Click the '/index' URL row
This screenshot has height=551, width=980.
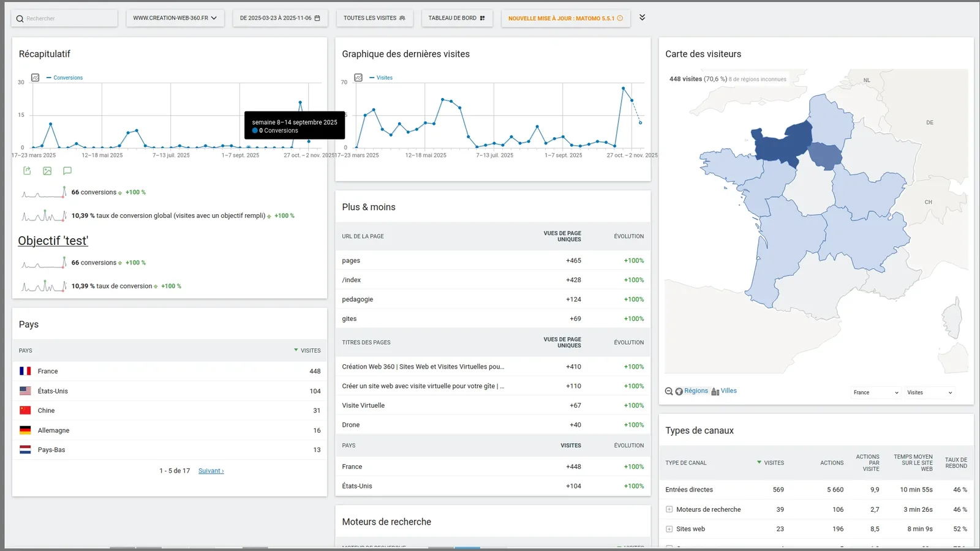492,280
